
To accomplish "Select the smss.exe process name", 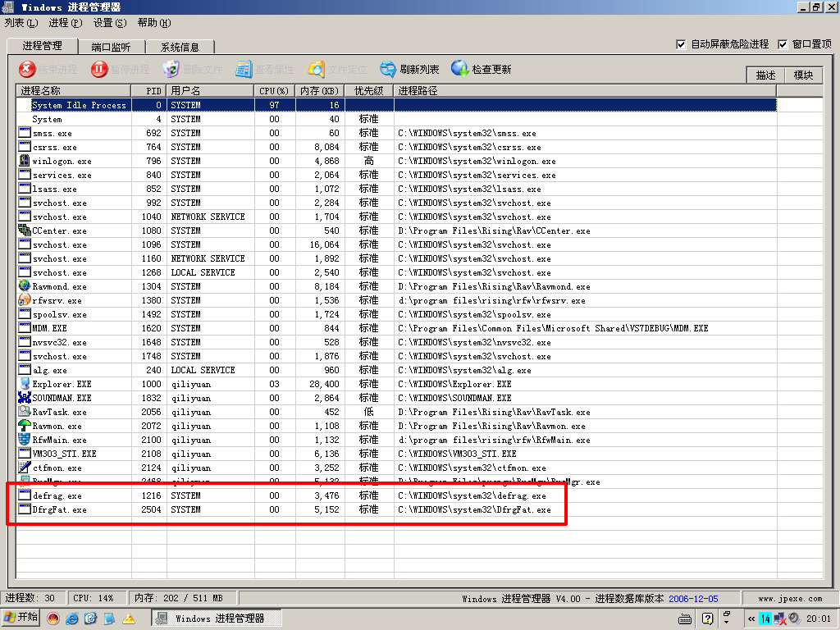I will [52, 134].
